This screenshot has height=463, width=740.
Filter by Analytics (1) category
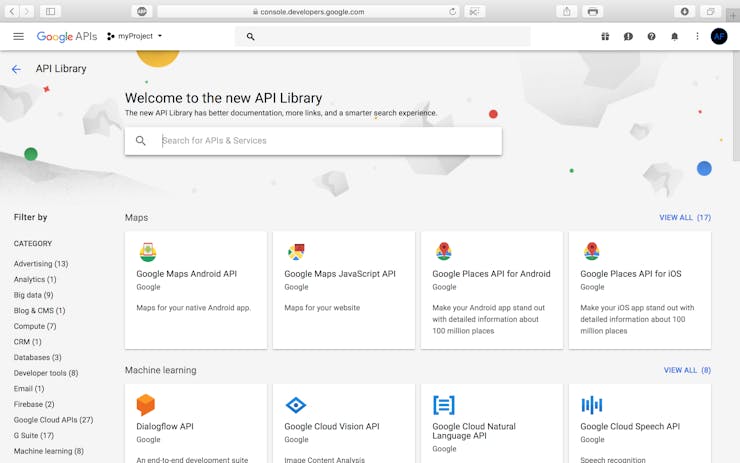[x=35, y=279]
